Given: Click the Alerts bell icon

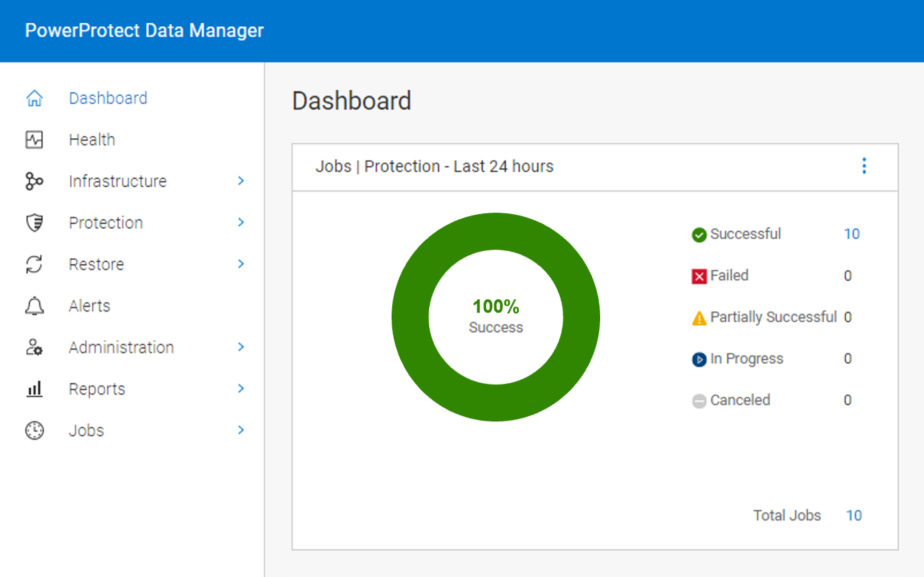Looking at the screenshot, I should [34, 306].
